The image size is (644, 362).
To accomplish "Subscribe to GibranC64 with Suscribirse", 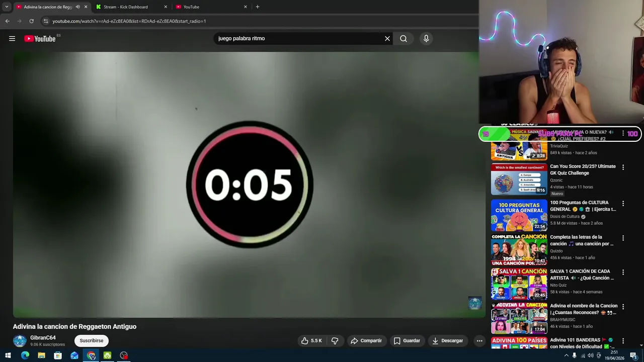I will pos(92,341).
